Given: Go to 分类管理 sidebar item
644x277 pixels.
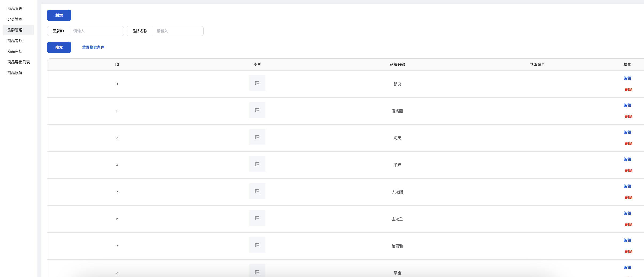Looking at the screenshot, I should pyautogui.click(x=15, y=19).
